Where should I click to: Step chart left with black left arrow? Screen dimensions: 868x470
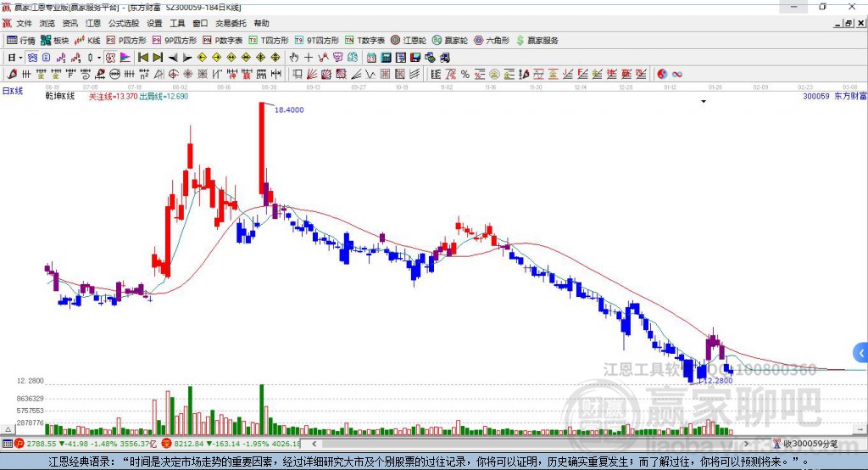pyautogui.click(x=173, y=58)
